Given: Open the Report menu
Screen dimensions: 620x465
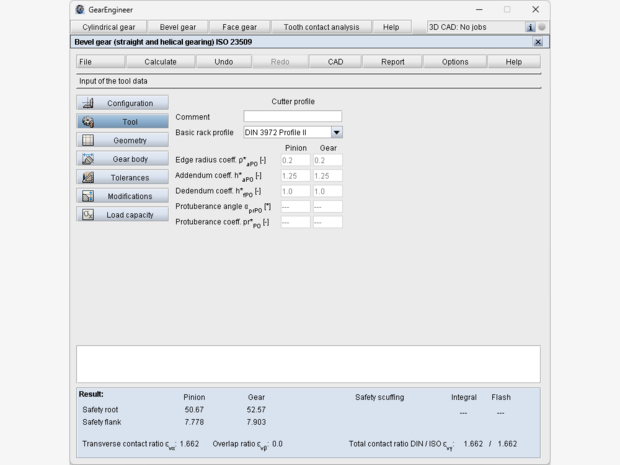Looking at the screenshot, I should 392,62.
